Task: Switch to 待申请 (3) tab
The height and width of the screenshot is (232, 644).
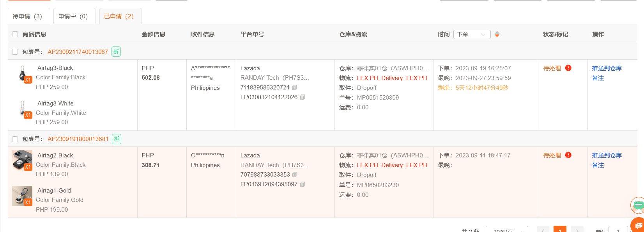Action: [x=29, y=16]
